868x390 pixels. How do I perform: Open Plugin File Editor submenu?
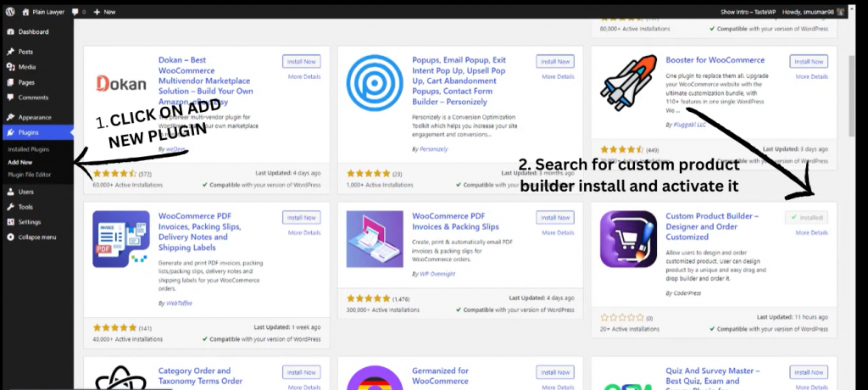(31, 174)
